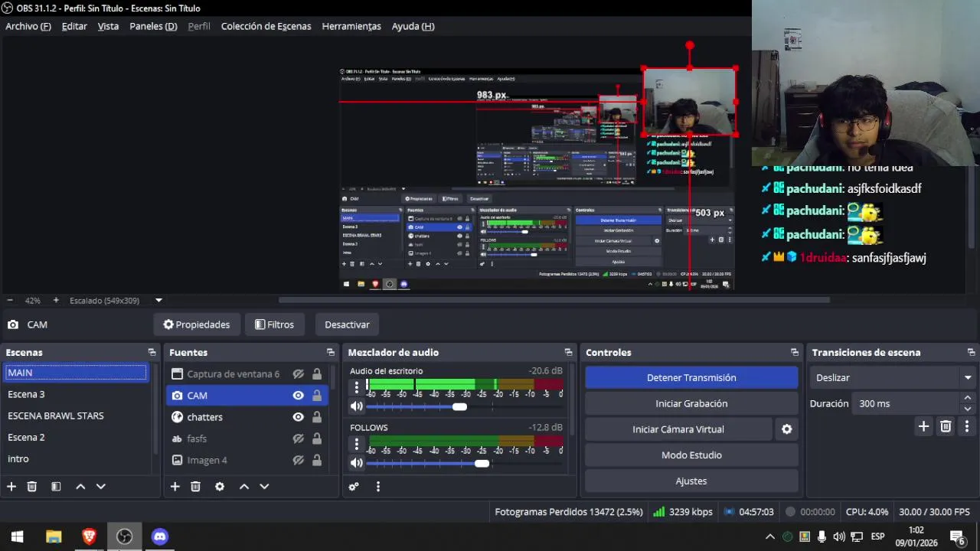Increase transition duration stepper arrow
The width and height of the screenshot is (980, 551).
968,398
